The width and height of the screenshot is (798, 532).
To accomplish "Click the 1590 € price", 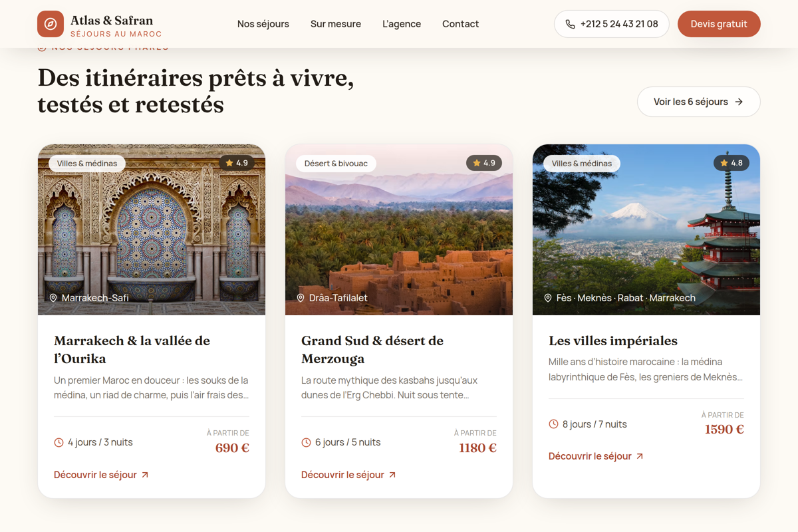I will point(724,429).
